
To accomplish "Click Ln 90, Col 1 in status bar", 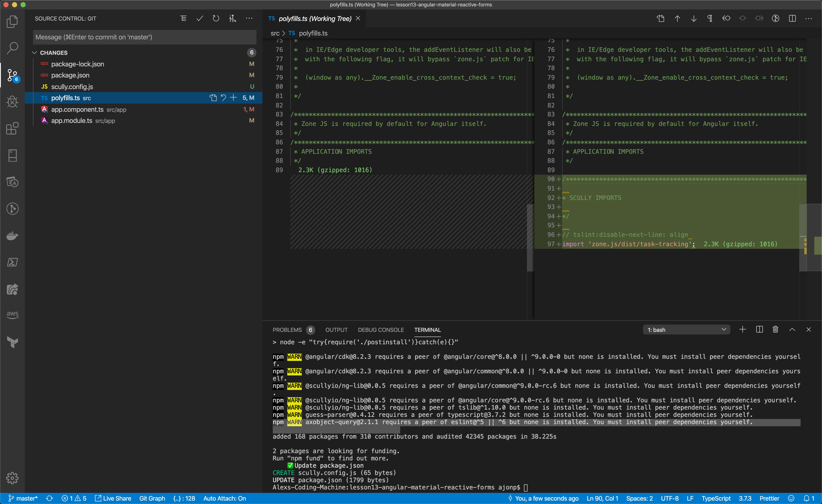I will click(x=602, y=498).
